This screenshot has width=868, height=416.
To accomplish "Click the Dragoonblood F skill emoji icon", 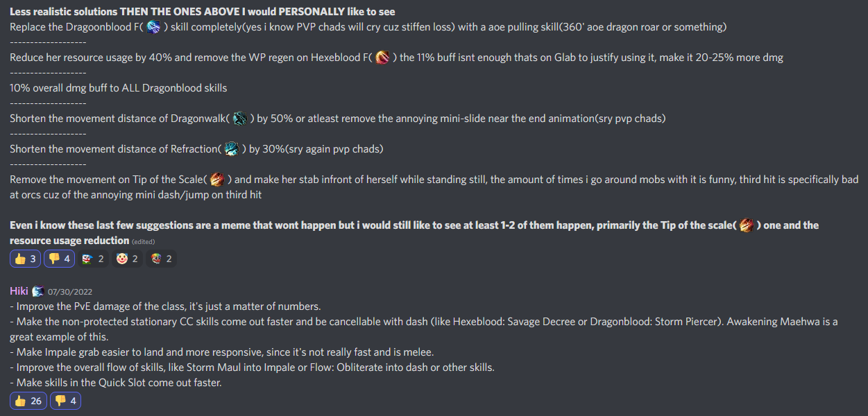I will pyautogui.click(x=154, y=27).
